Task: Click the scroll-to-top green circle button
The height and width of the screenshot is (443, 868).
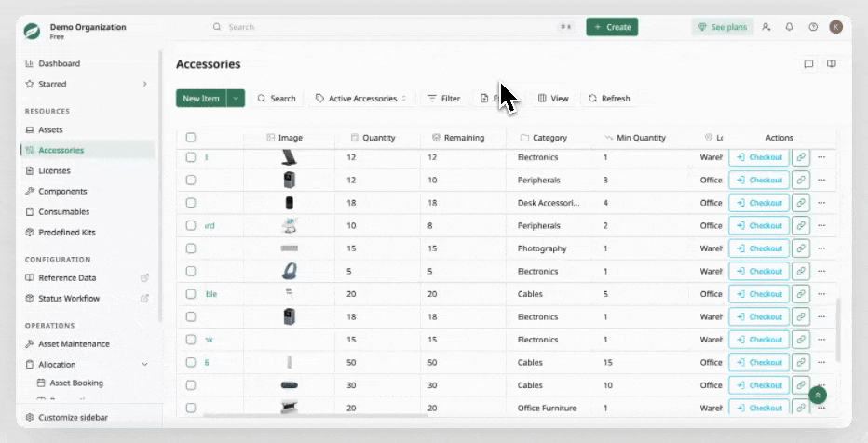Action: (818, 395)
